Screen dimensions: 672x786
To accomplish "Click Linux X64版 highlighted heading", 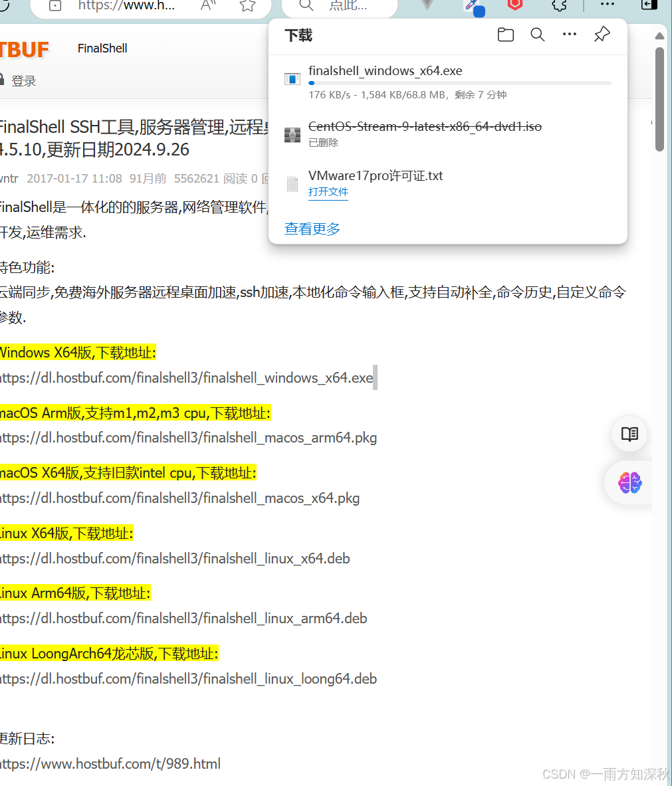I will (x=66, y=534).
